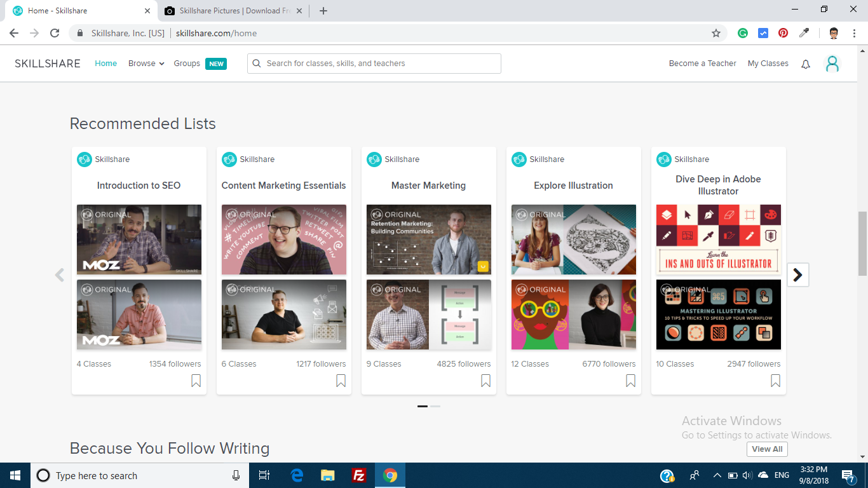
Task: Click the Pinterest extension icon
Action: point(783,32)
